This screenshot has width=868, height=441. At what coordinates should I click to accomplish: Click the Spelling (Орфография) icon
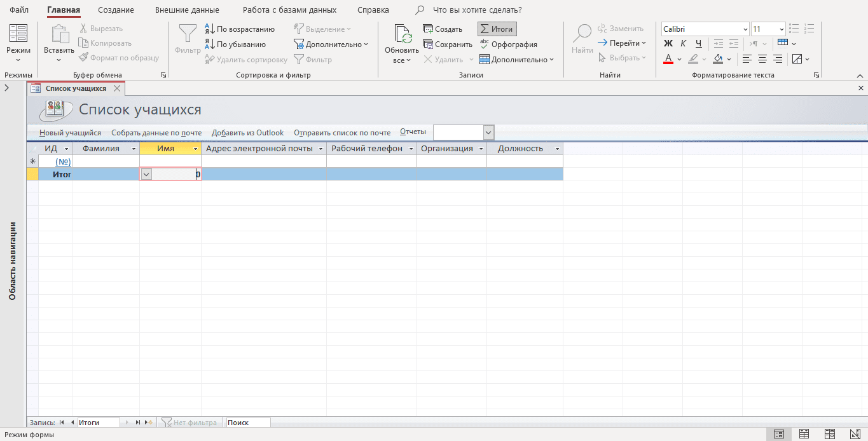point(508,44)
